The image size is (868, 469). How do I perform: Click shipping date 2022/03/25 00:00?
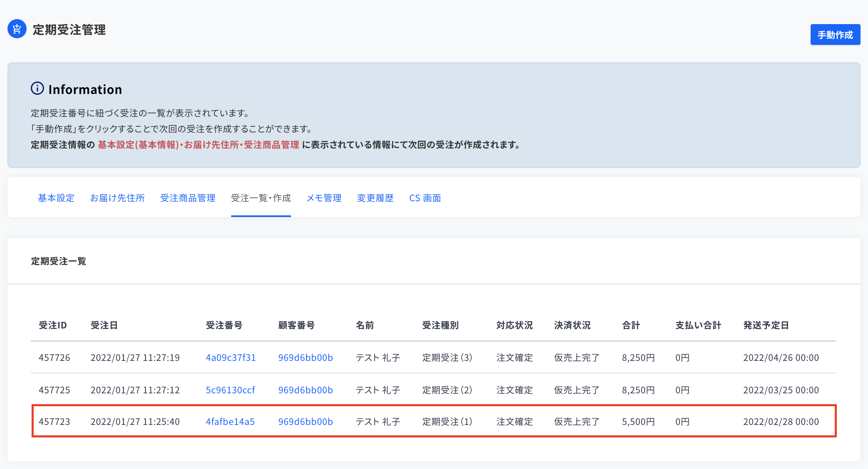coord(781,390)
